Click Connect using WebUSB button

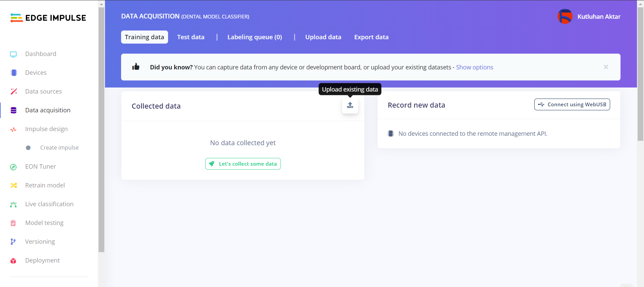pos(572,105)
